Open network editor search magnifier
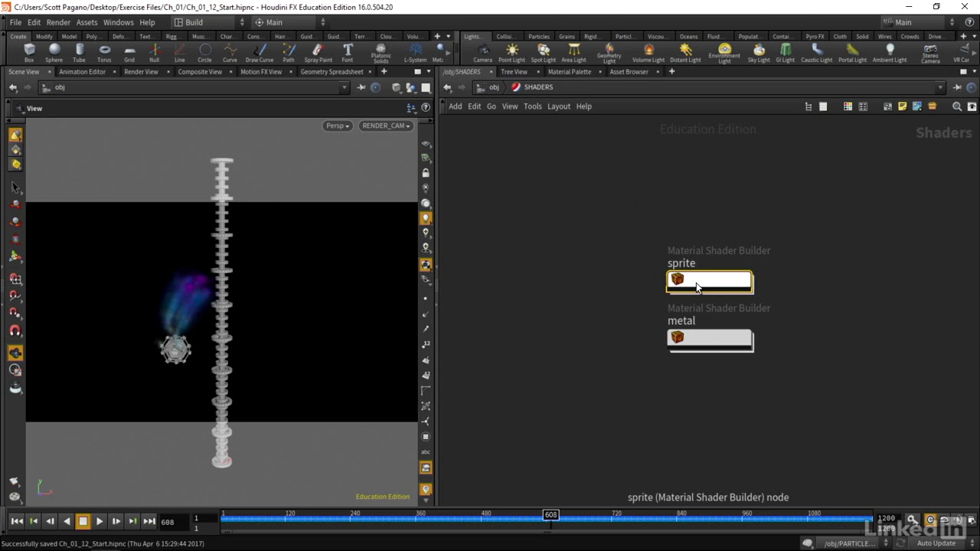 956,106
